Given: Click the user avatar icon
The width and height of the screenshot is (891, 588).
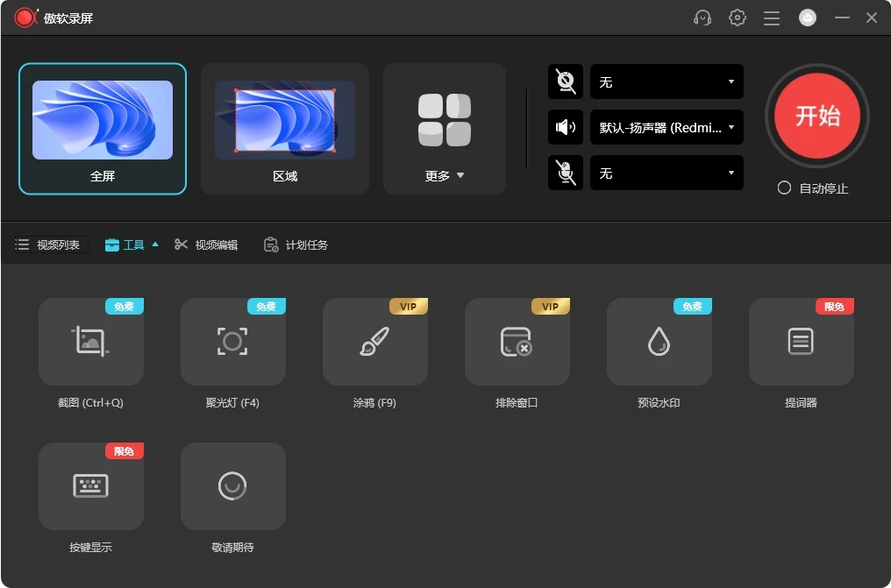Looking at the screenshot, I should (808, 18).
